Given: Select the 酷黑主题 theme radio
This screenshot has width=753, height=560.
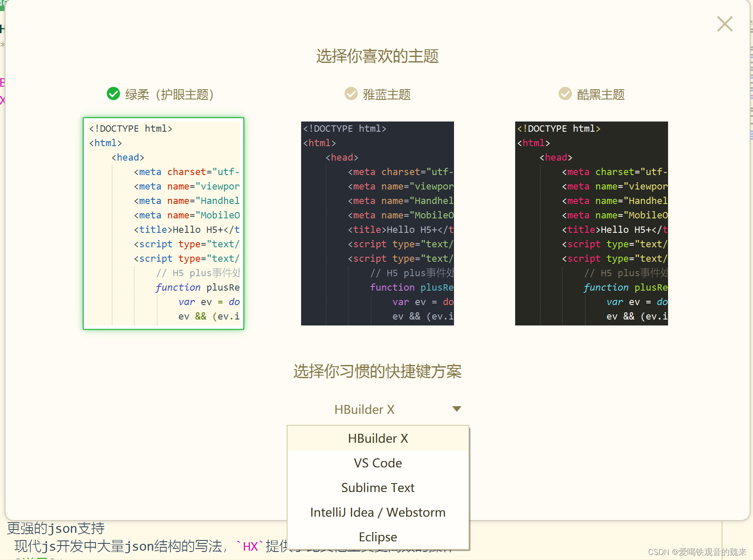Looking at the screenshot, I should coord(565,93).
